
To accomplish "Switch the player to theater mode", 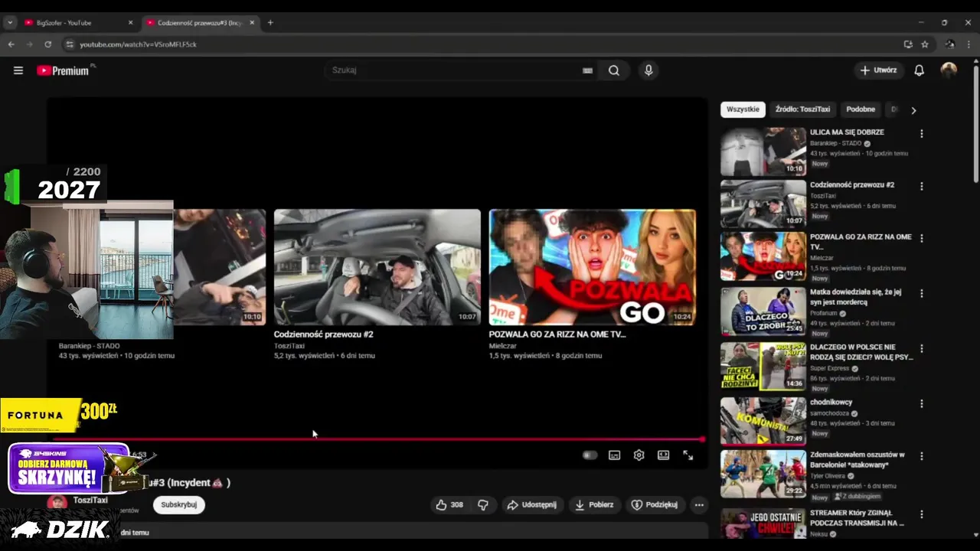I will [663, 455].
